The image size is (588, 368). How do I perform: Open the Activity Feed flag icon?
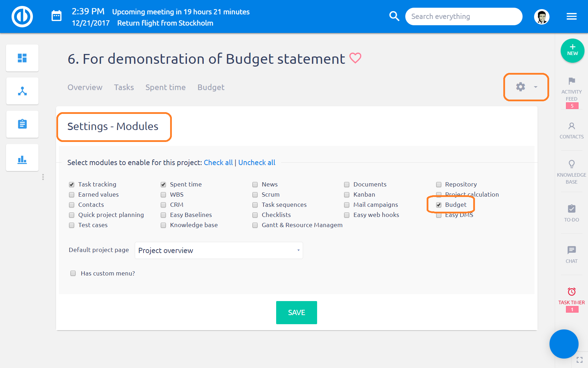(572, 81)
